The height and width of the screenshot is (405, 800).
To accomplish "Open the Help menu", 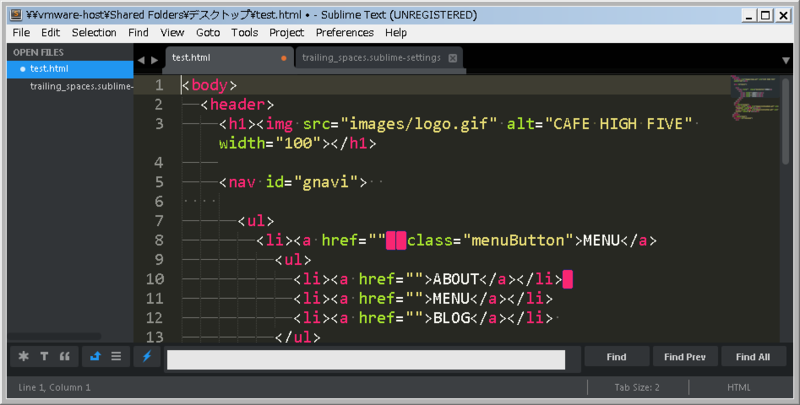I will click(x=396, y=33).
